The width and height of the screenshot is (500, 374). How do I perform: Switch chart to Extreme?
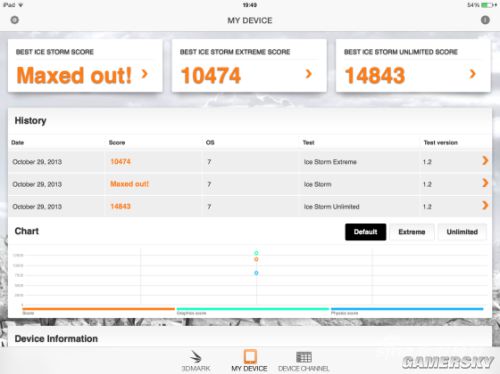(x=412, y=232)
